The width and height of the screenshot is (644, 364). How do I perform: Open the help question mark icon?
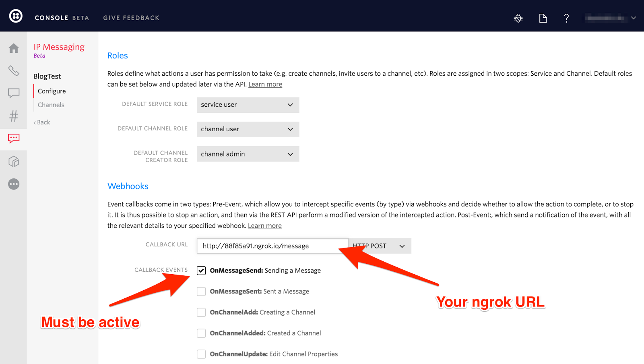[566, 18]
